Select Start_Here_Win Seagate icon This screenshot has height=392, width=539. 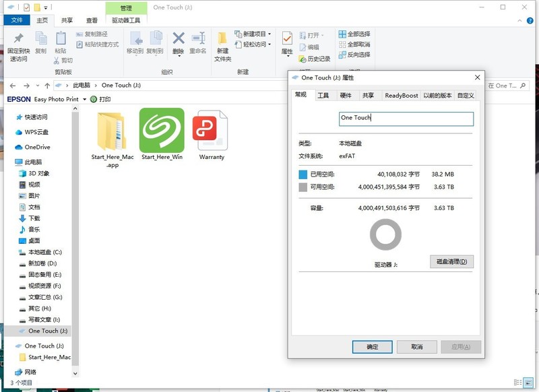click(x=162, y=134)
